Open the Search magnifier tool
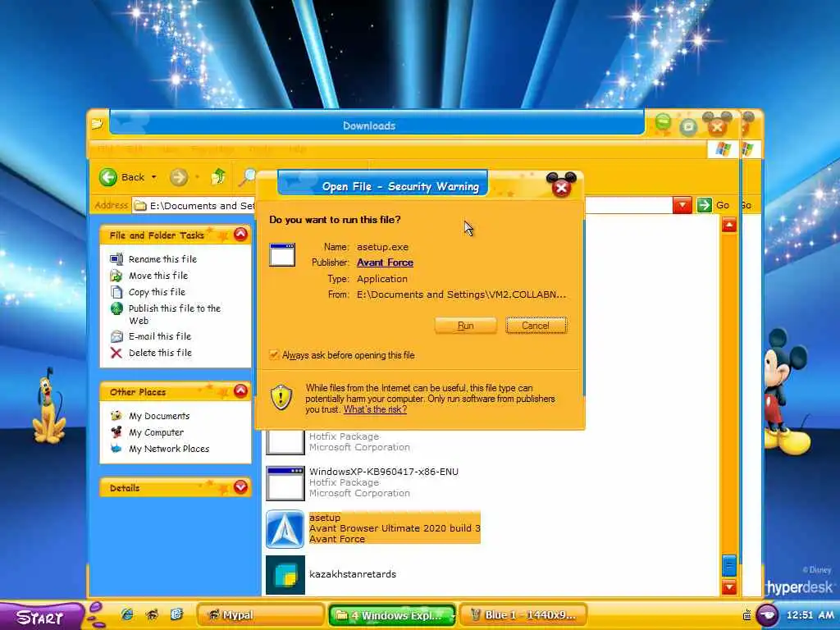This screenshot has width=840, height=630. [x=247, y=177]
